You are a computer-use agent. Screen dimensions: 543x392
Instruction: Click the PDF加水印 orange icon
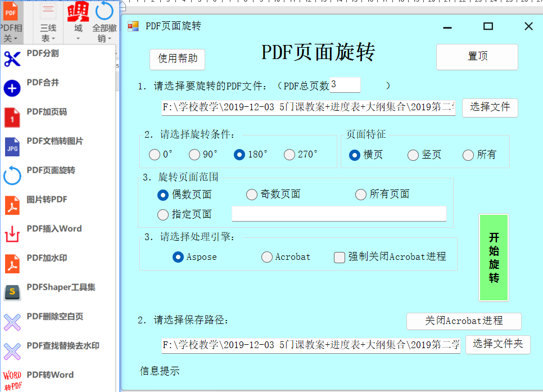tap(12, 264)
